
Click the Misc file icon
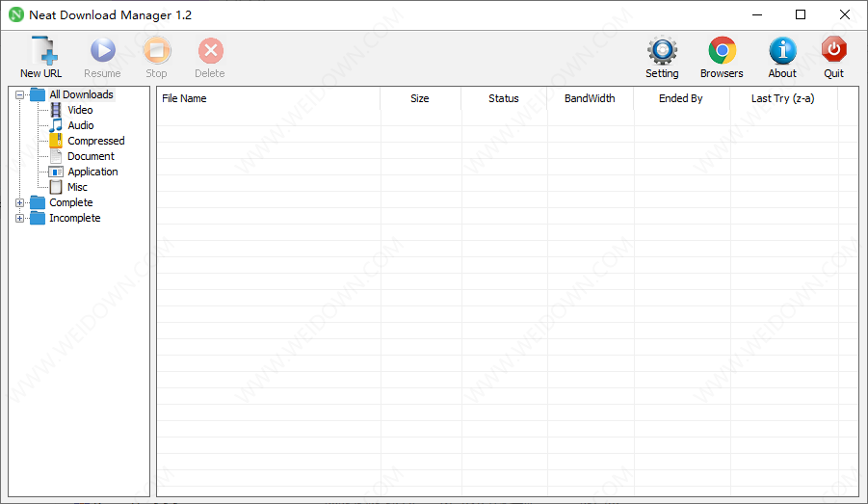point(56,187)
